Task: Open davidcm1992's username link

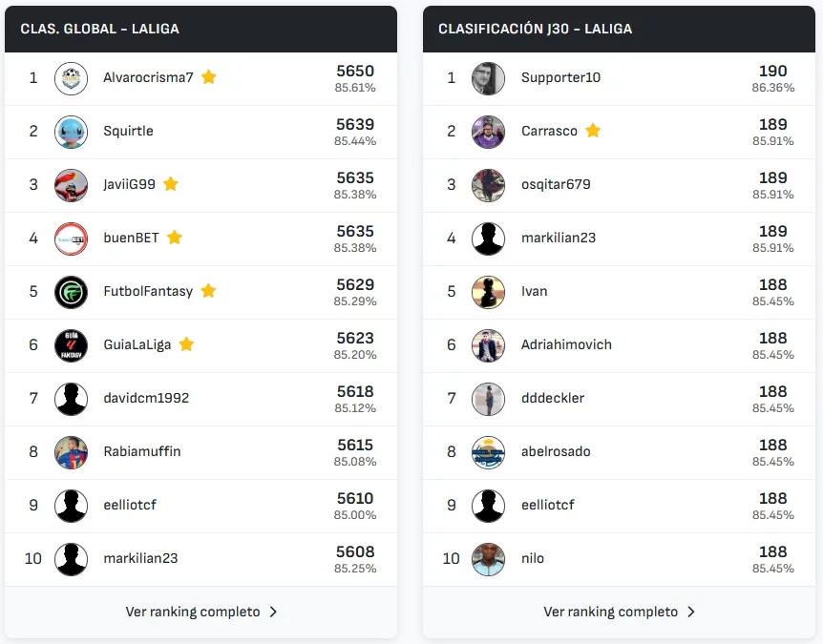Action: 146,398
